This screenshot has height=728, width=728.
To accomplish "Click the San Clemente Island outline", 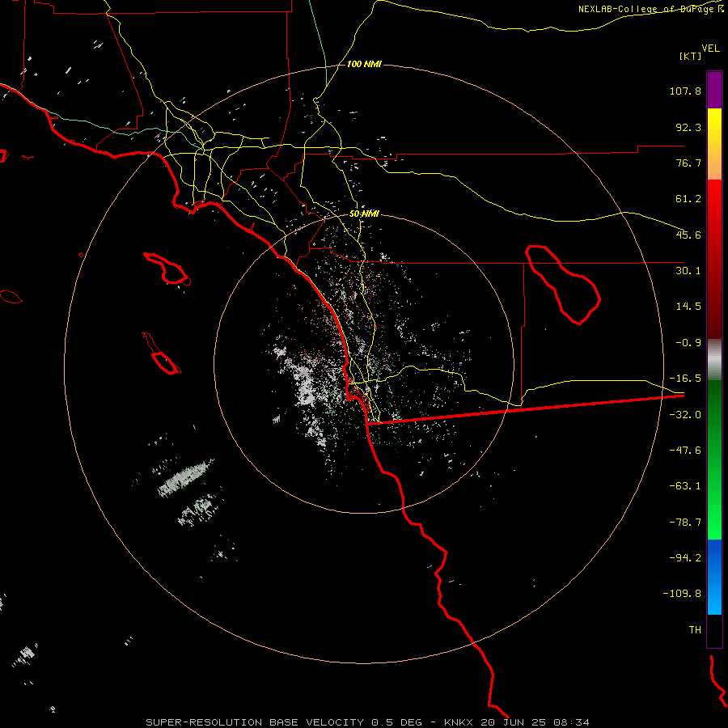I will click(162, 353).
